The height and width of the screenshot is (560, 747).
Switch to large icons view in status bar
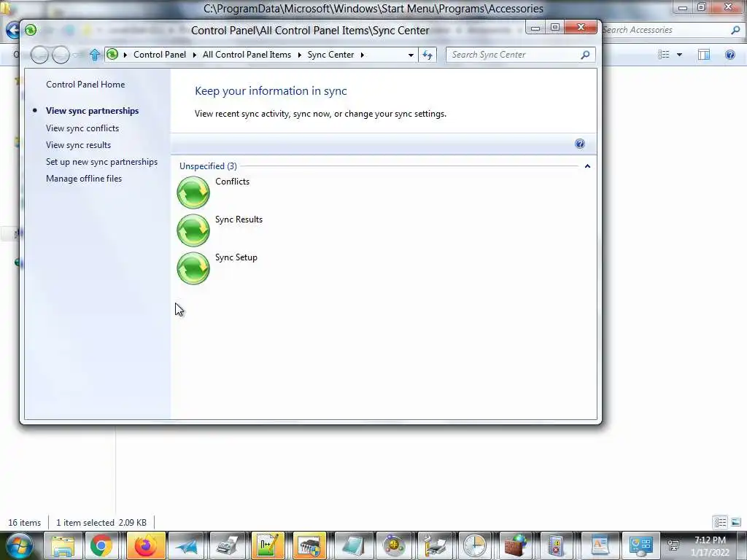pos(735,522)
